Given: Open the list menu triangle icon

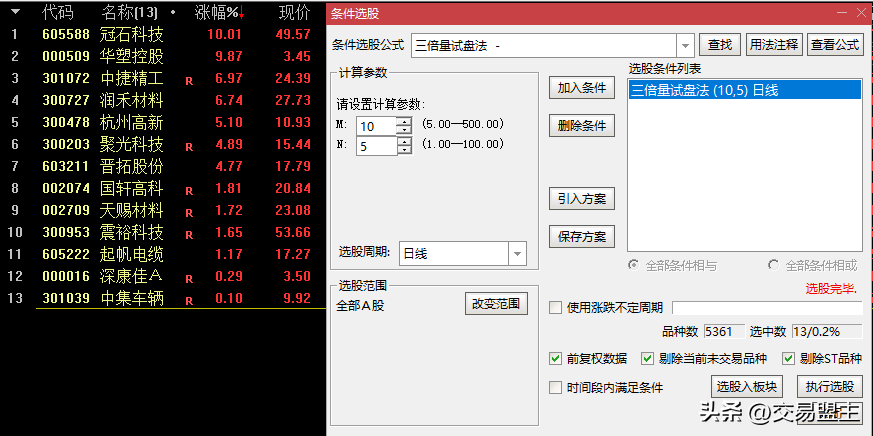Looking at the screenshot, I should tap(16, 11).
